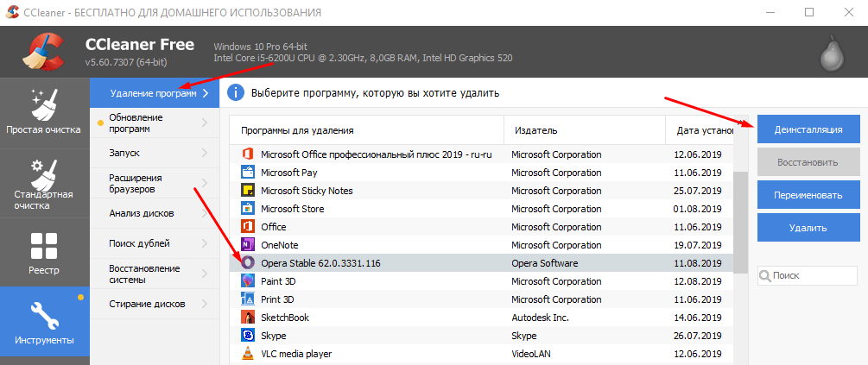Open the Registry (Реестр) section
868x365 pixels.
click(x=44, y=252)
